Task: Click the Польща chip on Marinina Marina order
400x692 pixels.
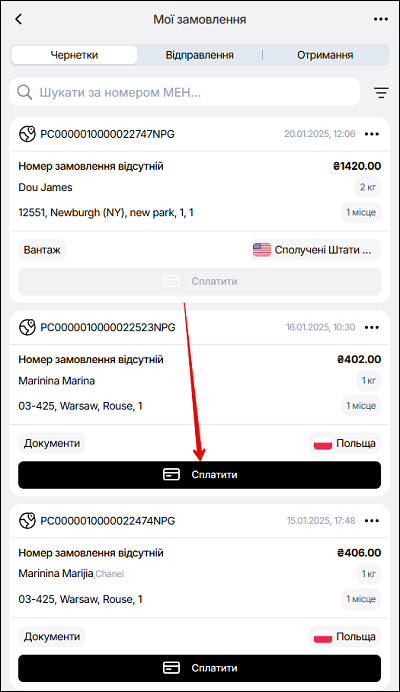Action: tap(344, 443)
